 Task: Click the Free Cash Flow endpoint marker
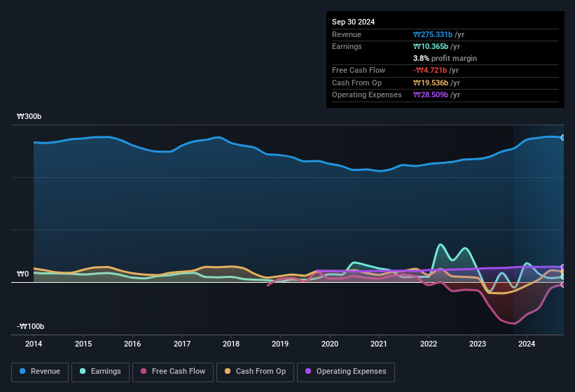[563, 284]
